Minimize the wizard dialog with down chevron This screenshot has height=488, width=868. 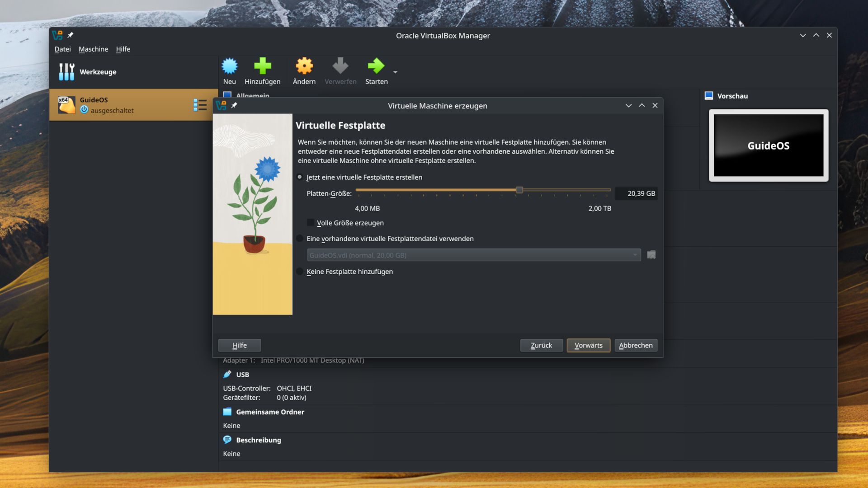click(x=628, y=105)
